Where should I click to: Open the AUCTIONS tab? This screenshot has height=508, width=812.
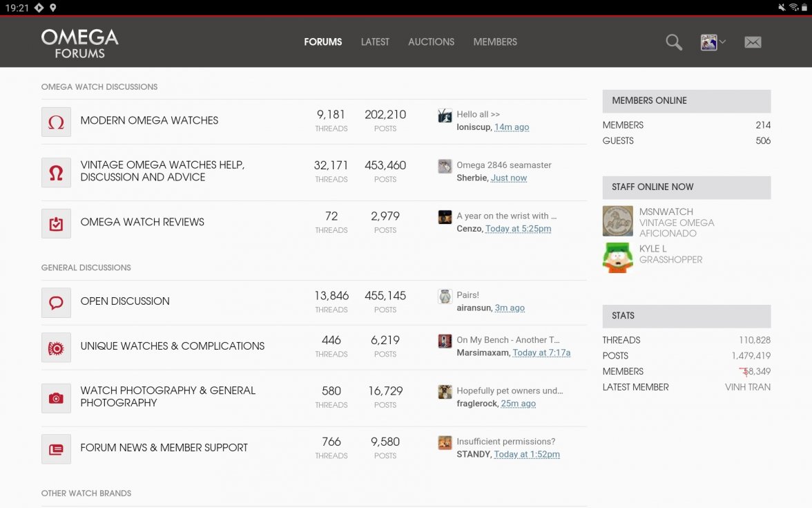click(x=431, y=42)
